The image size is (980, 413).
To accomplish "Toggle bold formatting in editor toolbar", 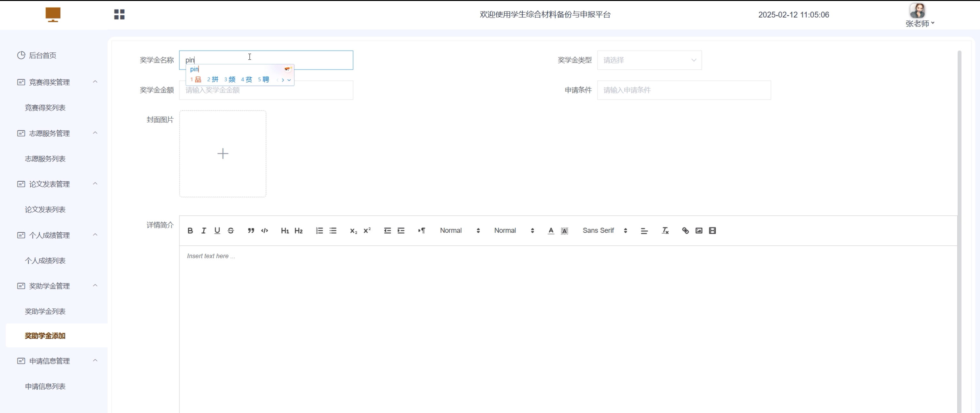I will pyautogui.click(x=190, y=230).
